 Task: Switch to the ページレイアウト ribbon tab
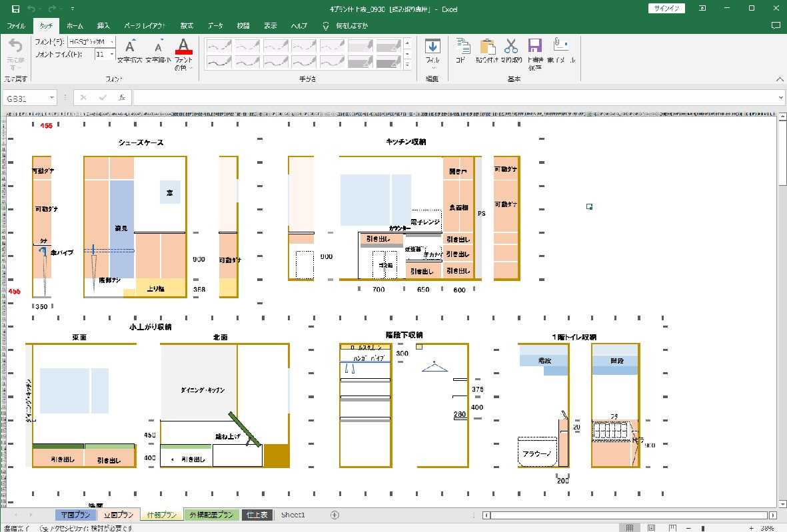(145, 25)
